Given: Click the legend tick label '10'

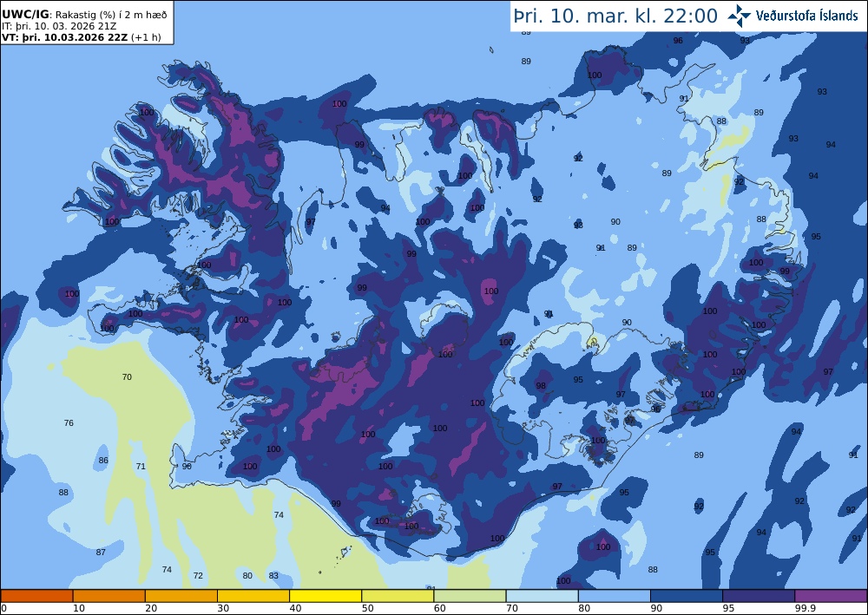Looking at the screenshot, I should point(79,608).
